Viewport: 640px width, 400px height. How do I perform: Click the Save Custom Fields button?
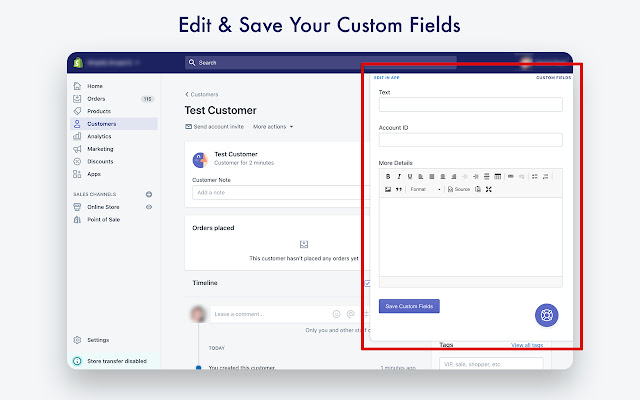pyautogui.click(x=409, y=306)
